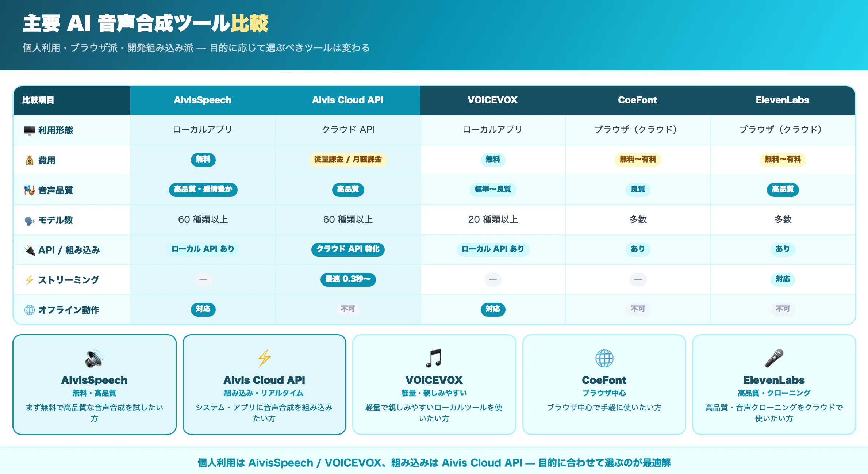The image size is (868, 474).
Task: Click AivisSpeech's ローカルアプリ cell
Action: (203, 130)
